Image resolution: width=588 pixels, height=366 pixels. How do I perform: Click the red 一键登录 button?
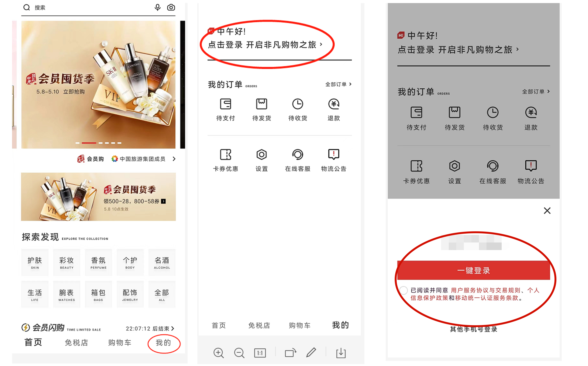pos(474,270)
